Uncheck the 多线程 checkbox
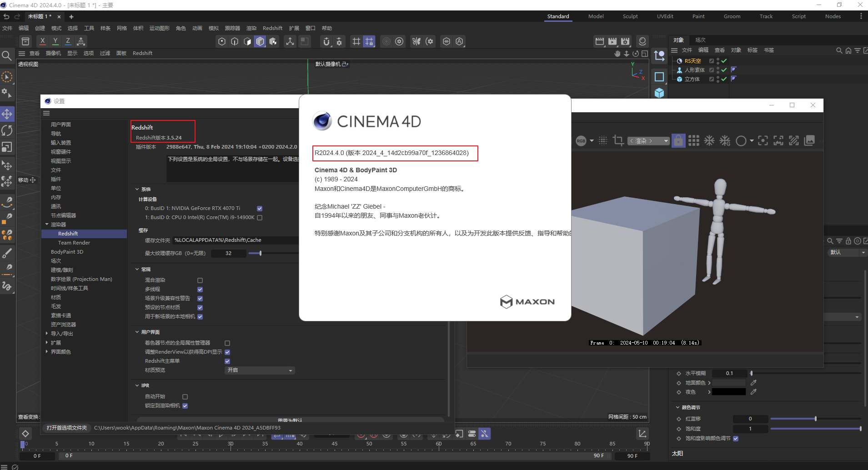This screenshot has width=868, height=470. [x=200, y=290]
